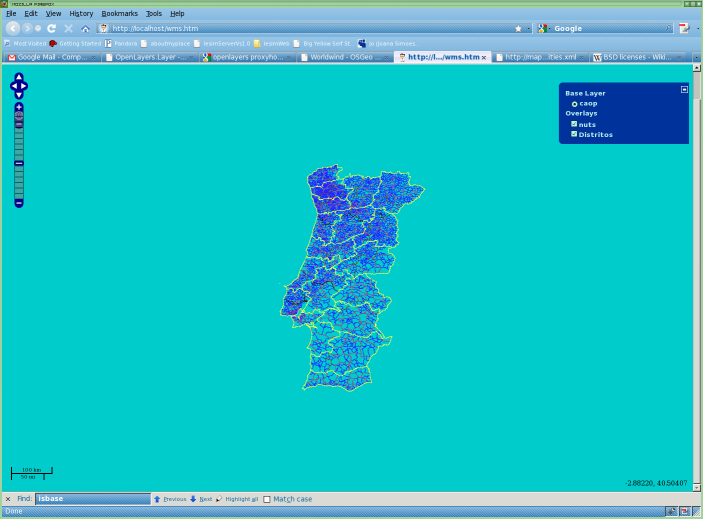
Task: Click the map zoom in plus button
Action: [x=19, y=107]
